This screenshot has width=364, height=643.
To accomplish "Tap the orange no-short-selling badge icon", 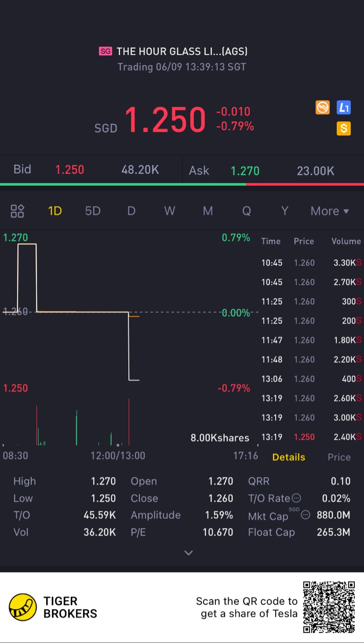I will coord(322,107).
